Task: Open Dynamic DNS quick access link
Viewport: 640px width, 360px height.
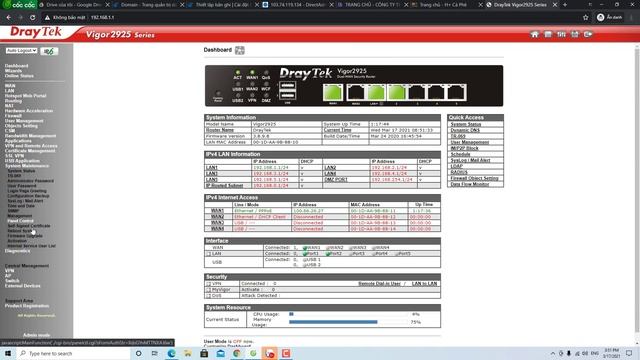Action: click(x=465, y=130)
